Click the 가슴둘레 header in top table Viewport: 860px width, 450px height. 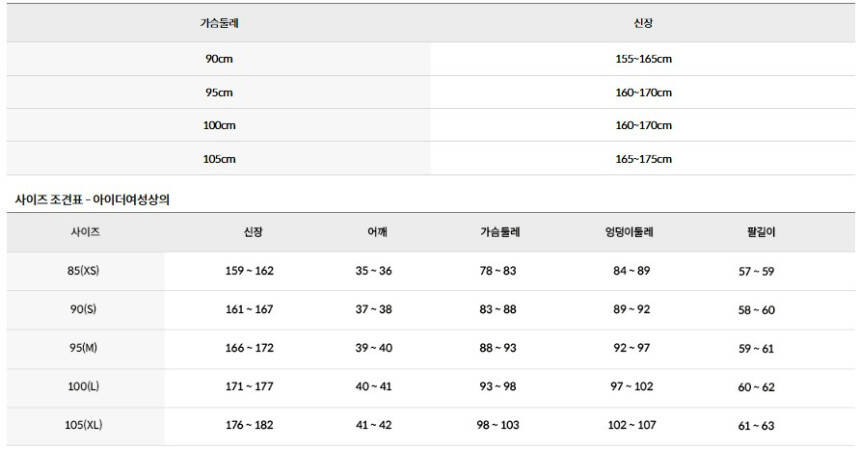click(x=219, y=22)
